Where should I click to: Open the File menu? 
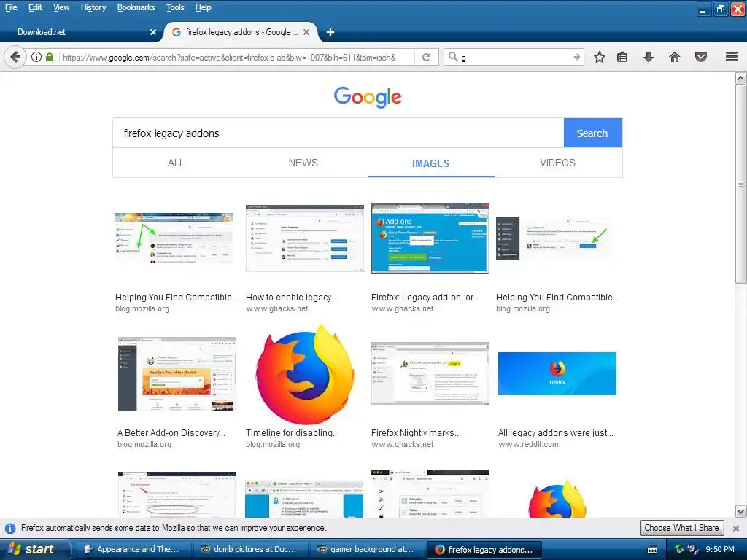point(11,7)
